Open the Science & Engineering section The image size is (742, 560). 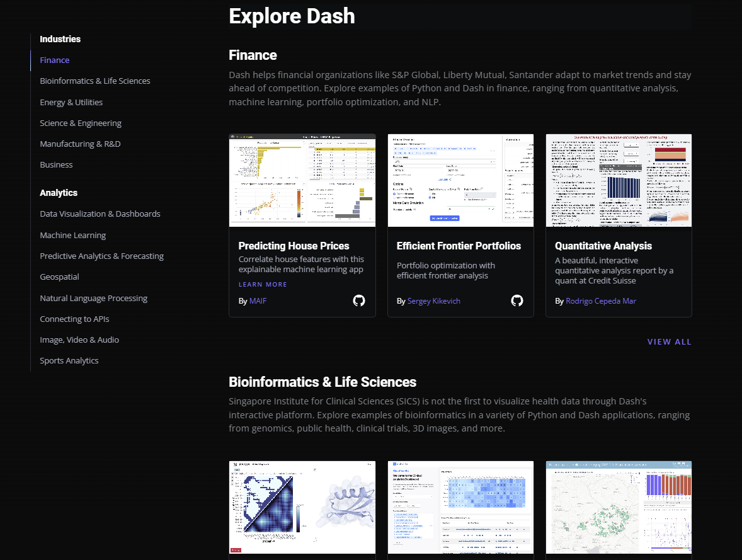(81, 123)
